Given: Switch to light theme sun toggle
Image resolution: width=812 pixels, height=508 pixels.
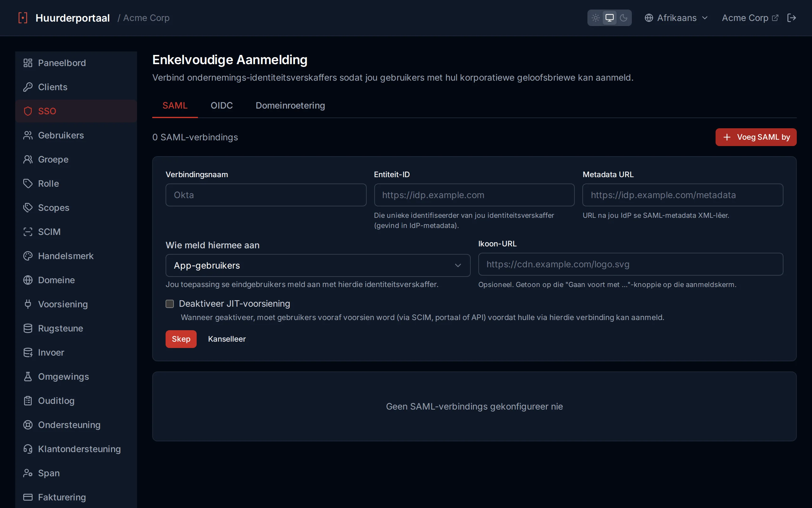Looking at the screenshot, I should coord(596,18).
